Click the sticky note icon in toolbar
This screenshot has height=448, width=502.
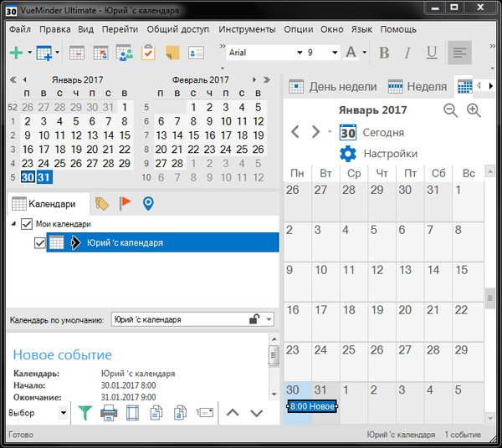(x=172, y=53)
